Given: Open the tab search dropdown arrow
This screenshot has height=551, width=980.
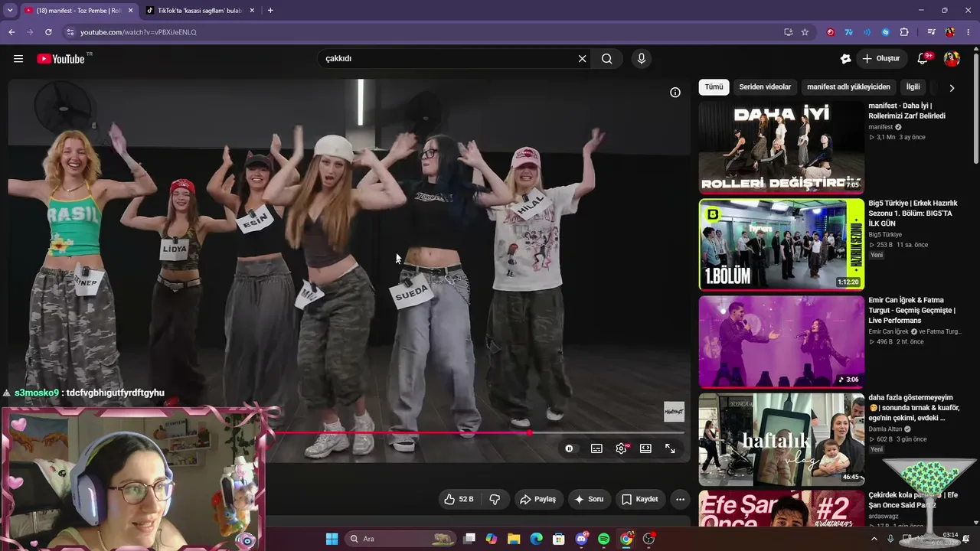Looking at the screenshot, I should tap(10, 11).
